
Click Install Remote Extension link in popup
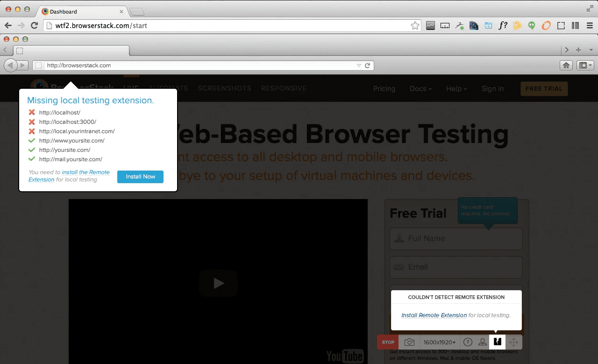click(x=434, y=315)
